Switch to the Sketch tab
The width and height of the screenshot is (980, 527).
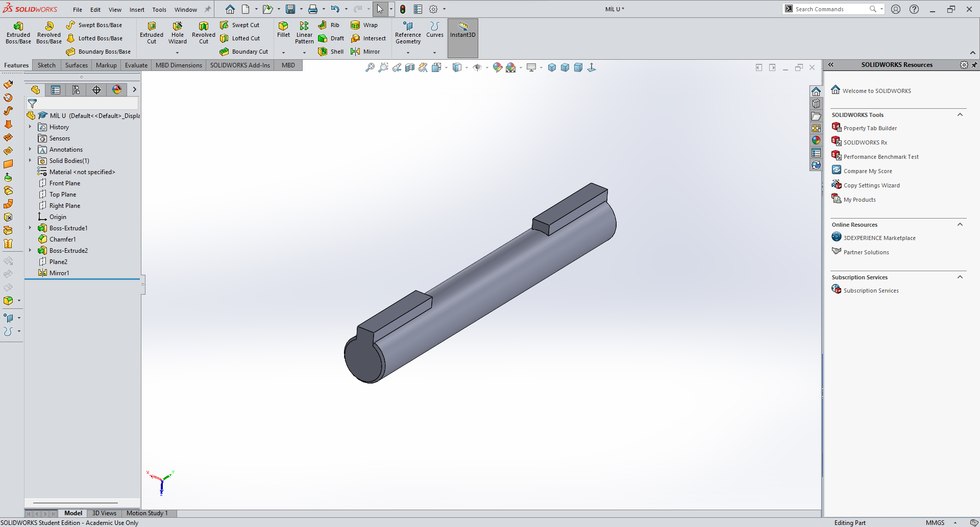click(x=46, y=65)
